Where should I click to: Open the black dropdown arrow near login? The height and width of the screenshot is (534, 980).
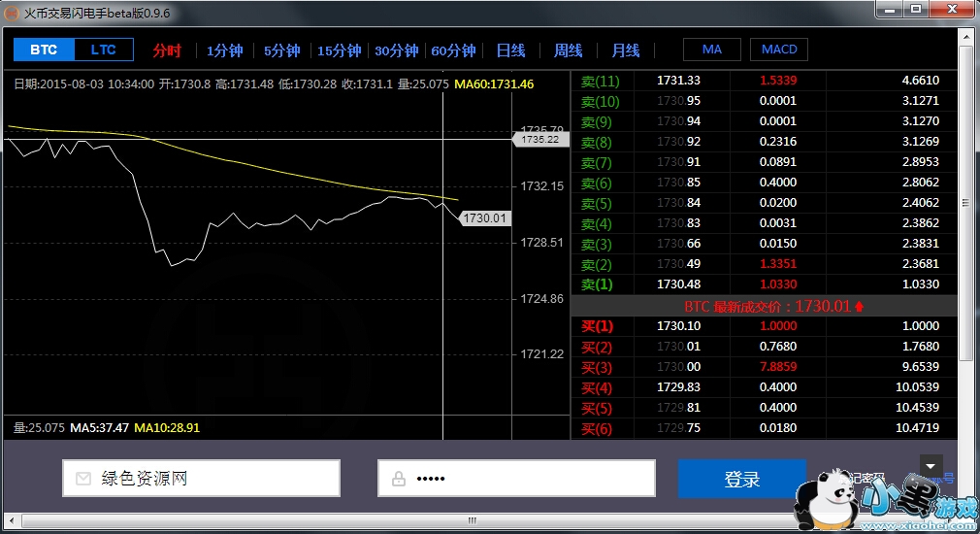[931, 466]
